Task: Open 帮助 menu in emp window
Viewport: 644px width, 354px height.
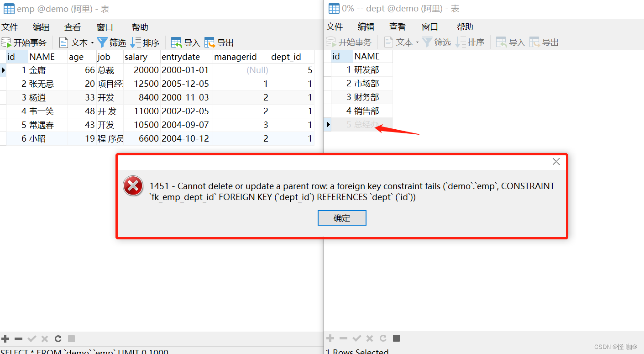Action: coord(140,27)
